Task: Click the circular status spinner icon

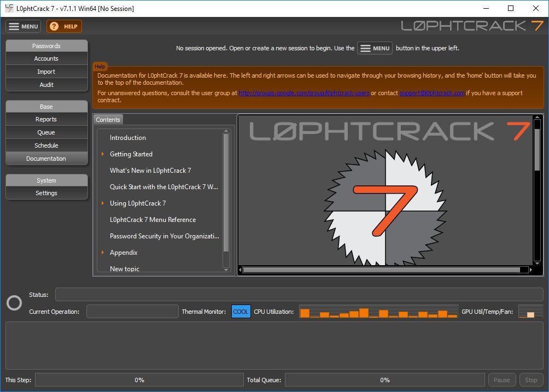Action: click(x=14, y=303)
